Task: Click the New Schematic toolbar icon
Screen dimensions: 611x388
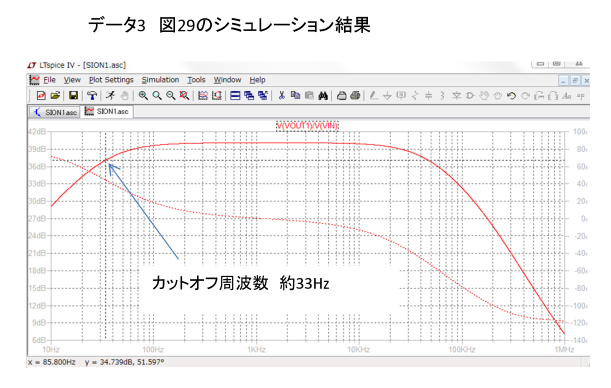Action: 41,95
